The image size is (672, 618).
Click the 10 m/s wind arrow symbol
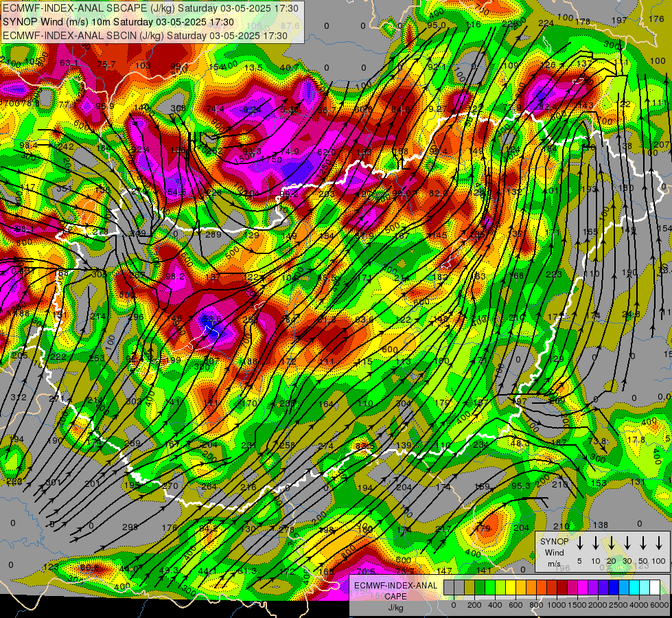[595, 543]
